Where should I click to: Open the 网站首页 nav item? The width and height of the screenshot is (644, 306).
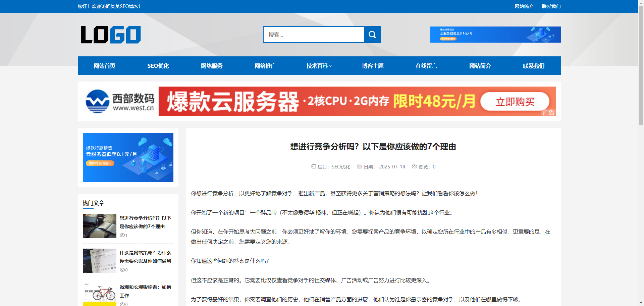(x=104, y=66)
